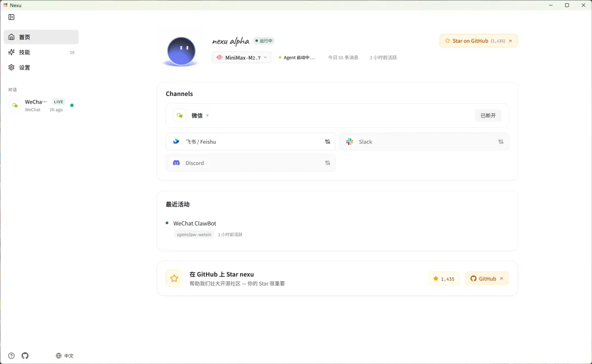Click the LIVE badge on WeChat conversation
Screen dimensions: 592x364
click(59, 101)
